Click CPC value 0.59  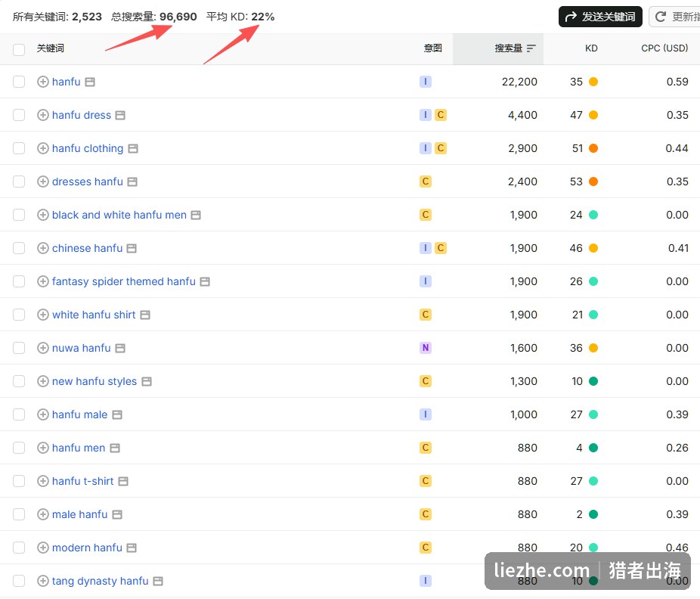[677, 82]
